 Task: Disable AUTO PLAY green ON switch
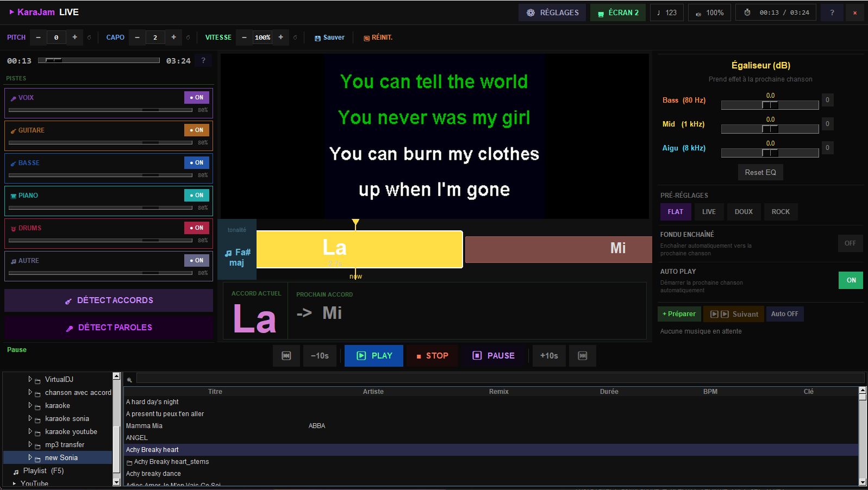(x=851, y=280)
